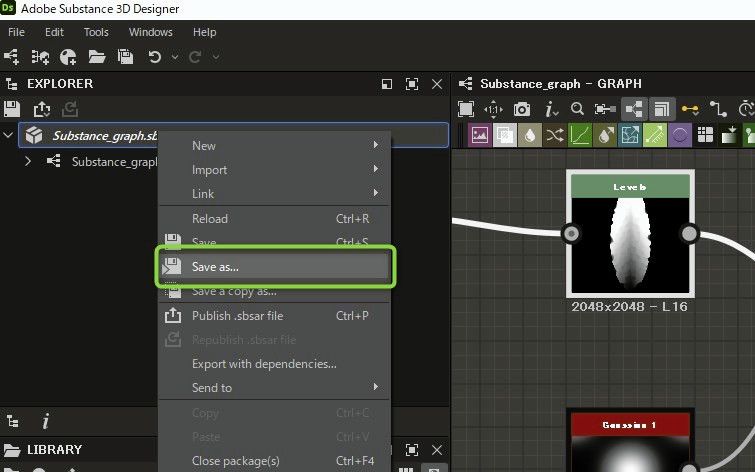Open the Send to submenu
755x472 pixels.
coord(273,388)
